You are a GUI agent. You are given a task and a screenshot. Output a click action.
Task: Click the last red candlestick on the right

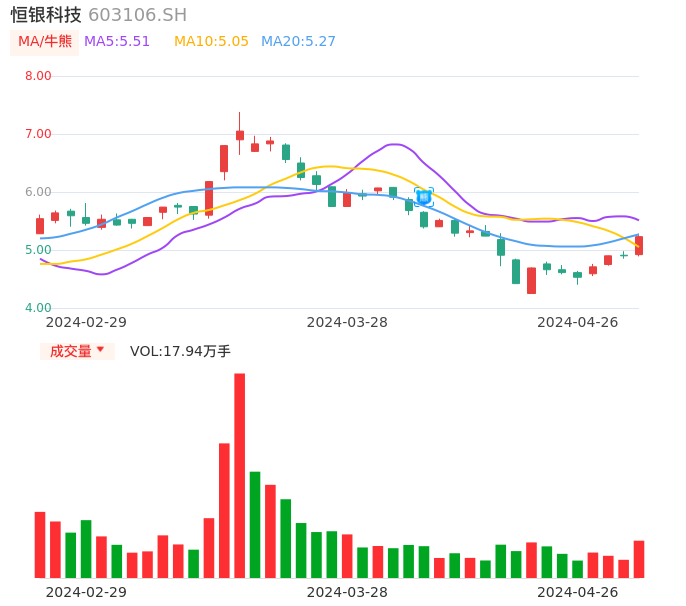(639, 245)
